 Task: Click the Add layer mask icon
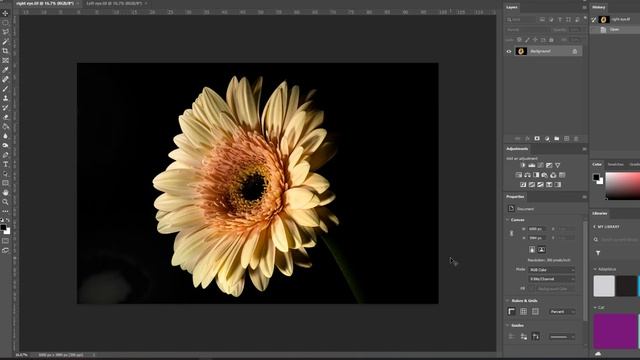[537, 139]
